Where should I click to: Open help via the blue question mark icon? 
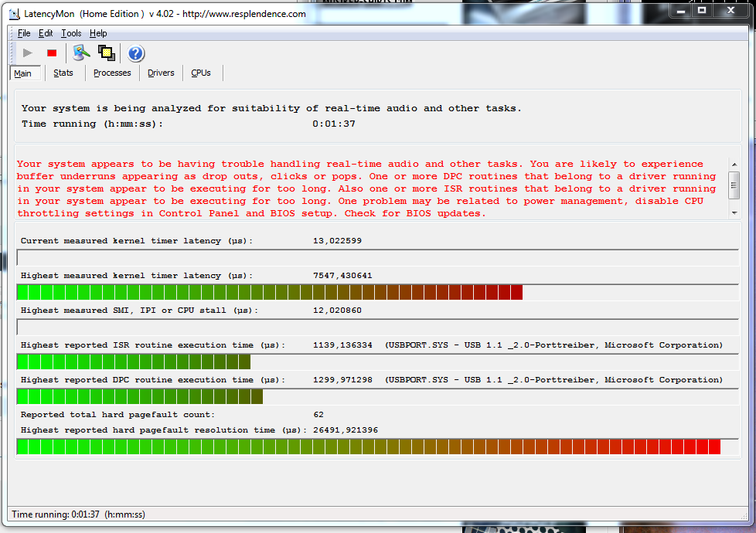pos(136,53)
